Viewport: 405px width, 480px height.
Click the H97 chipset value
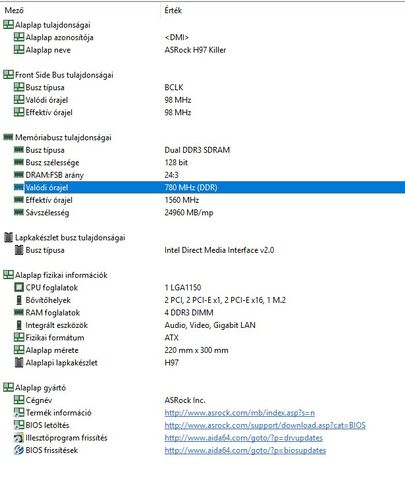(x=171, y=363)
